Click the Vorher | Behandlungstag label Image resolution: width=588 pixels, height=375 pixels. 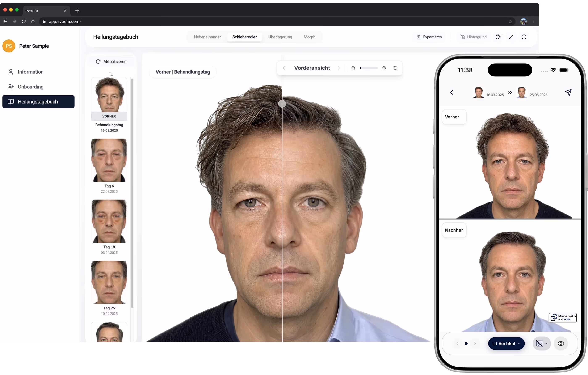183,72
